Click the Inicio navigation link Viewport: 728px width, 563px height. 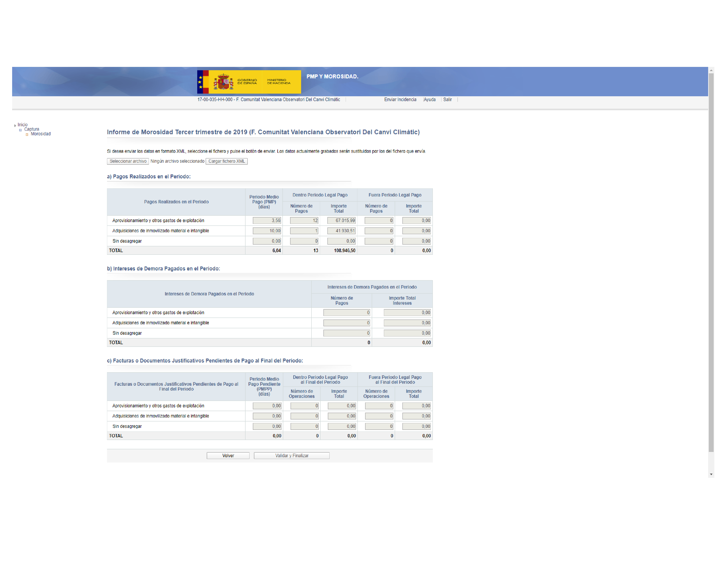[x=23, y=125]
